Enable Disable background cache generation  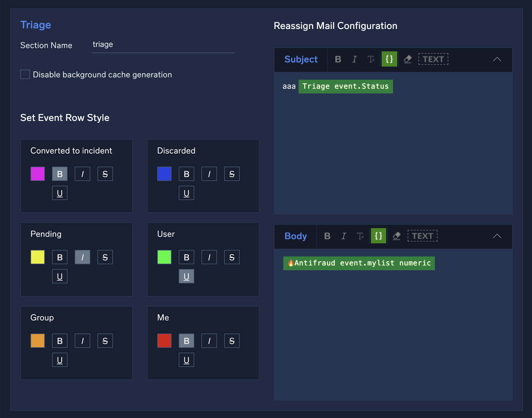pos(25,74)
